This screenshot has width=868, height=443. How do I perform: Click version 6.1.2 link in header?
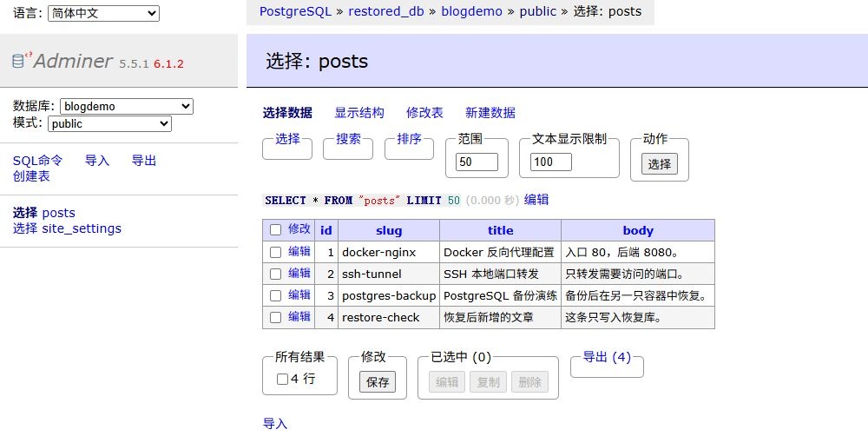[x=169, y=63]
